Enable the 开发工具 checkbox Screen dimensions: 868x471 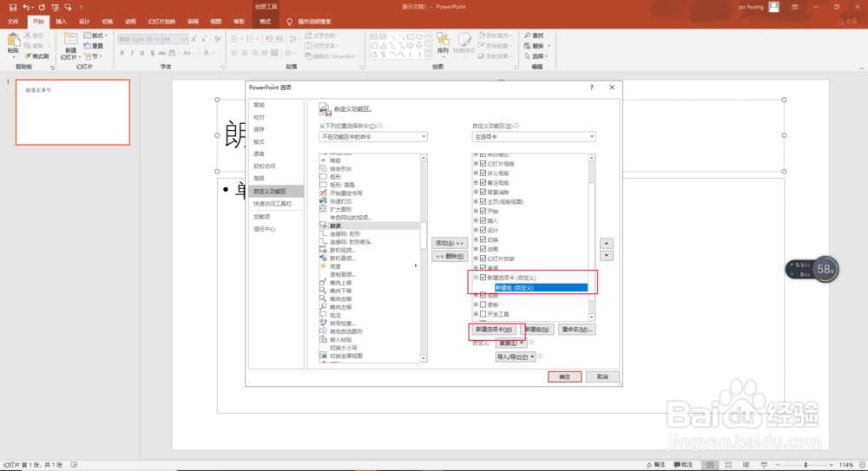tap(483, 314)
